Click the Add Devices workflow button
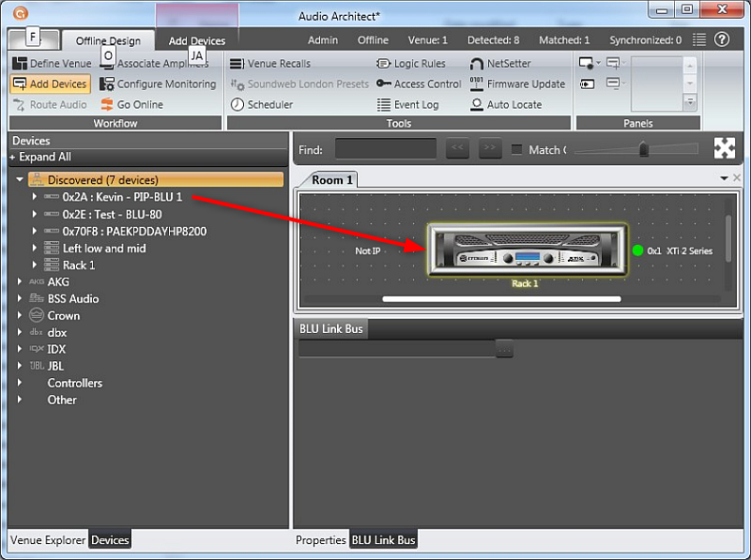Screen dimensions: 751x560 51,83
